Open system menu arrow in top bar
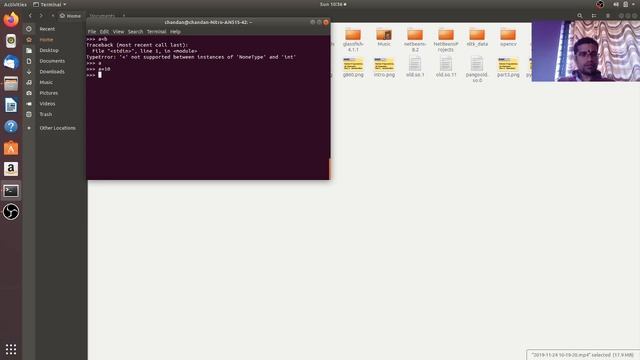The width and height of the screenshot is (640, 360). [633, 4]
